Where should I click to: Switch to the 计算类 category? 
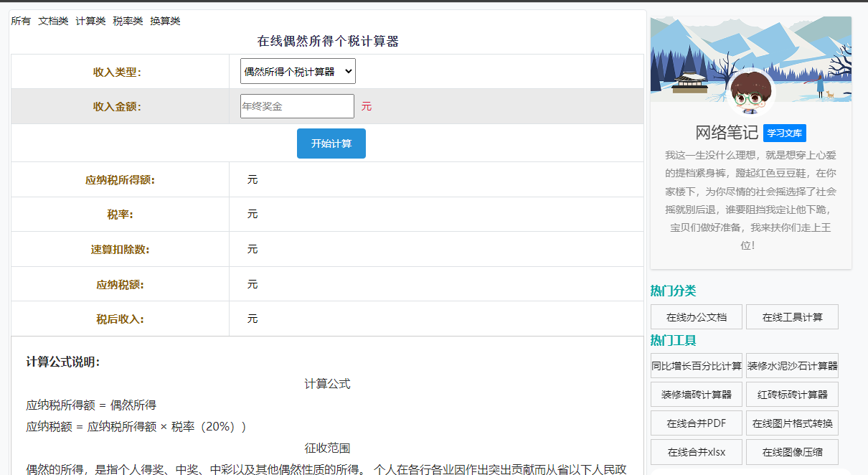[x=90, y=21]
